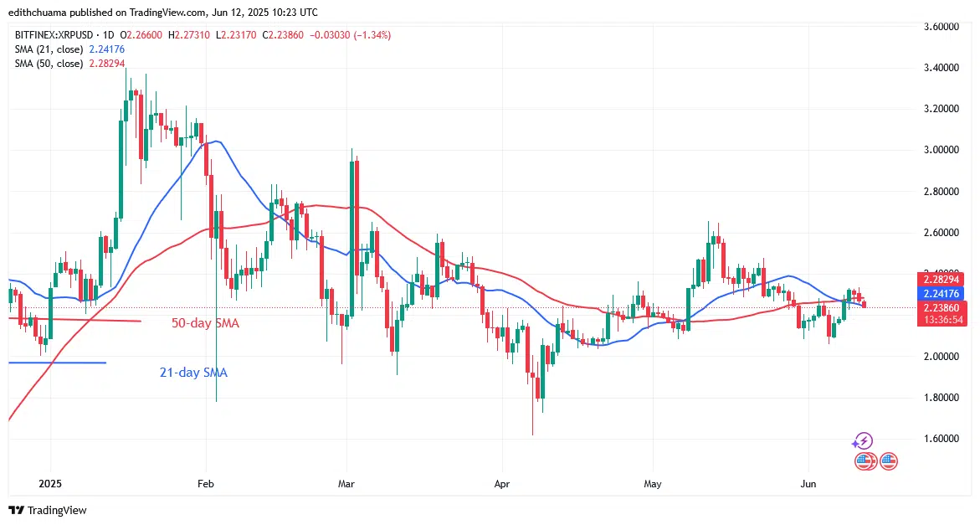Click the 3.00000 price scale level

click(x=942, y=150)
